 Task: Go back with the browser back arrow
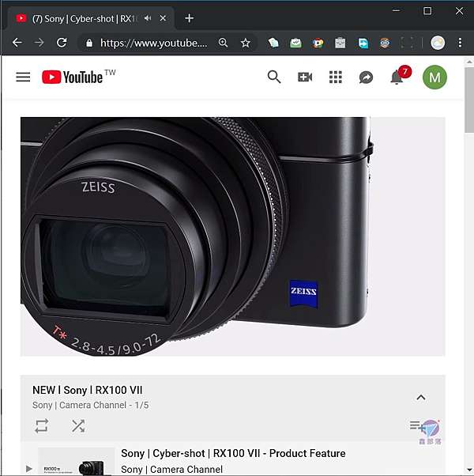[x=17, y=43]
